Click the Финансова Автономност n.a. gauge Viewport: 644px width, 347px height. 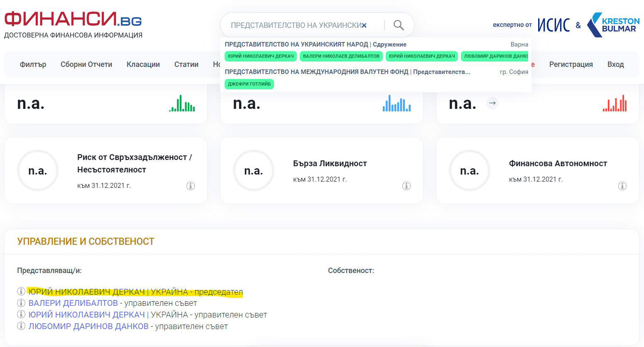[x=470, y=170]
